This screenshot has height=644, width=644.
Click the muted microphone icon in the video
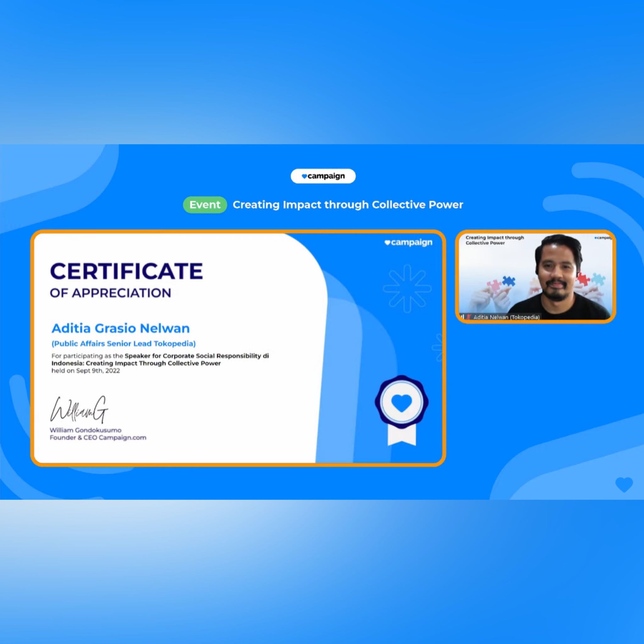[x=469, y=317]
